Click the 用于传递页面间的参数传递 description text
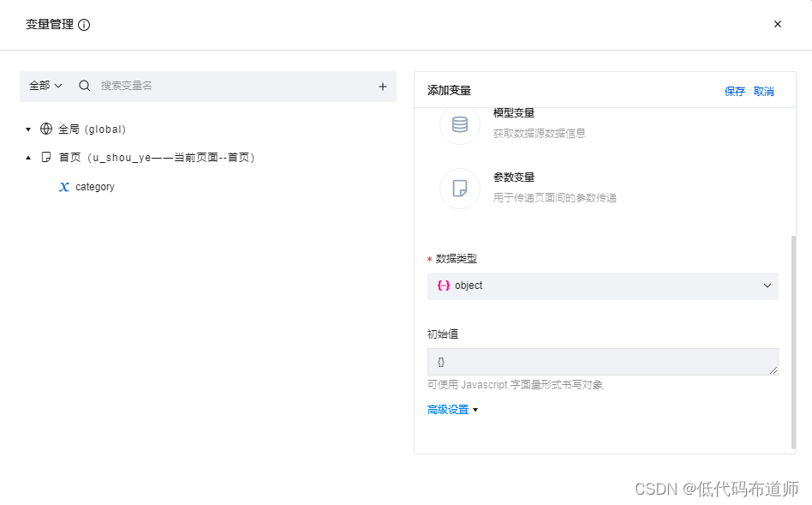812x505 pixels. 555,198
